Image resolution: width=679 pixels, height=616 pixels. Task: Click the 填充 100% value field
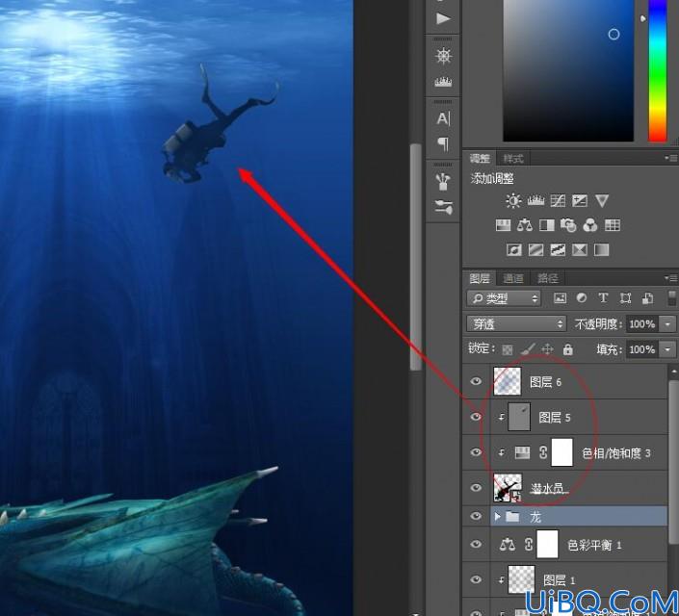[x=642, y=349]
